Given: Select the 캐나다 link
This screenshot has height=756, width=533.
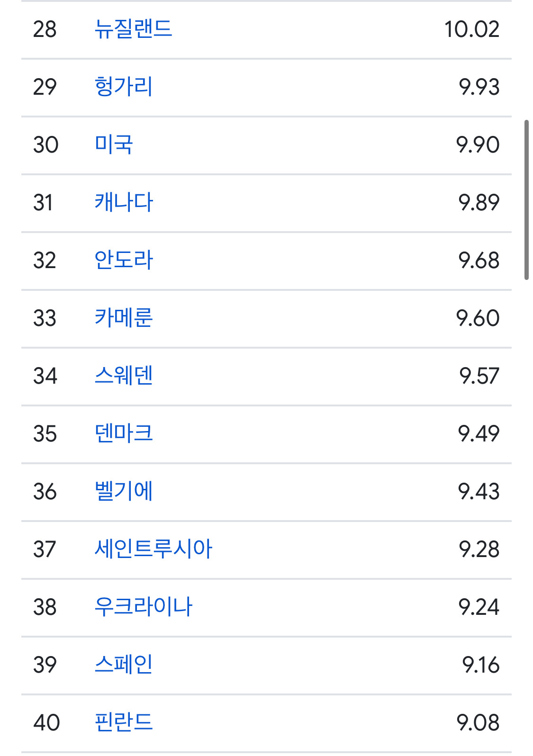Looking at the screenshot, I should pyautogui.click(x=124, y=202).
